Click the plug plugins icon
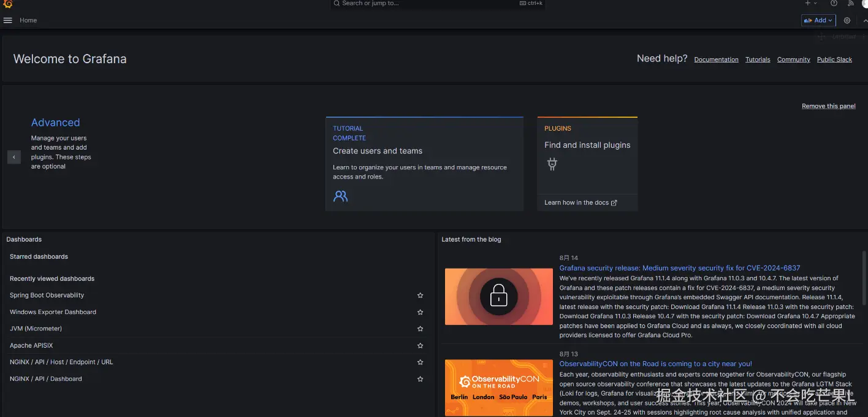The width and height of the screenshot is (868, 417). pyautogui.click(x=552, y=164)
